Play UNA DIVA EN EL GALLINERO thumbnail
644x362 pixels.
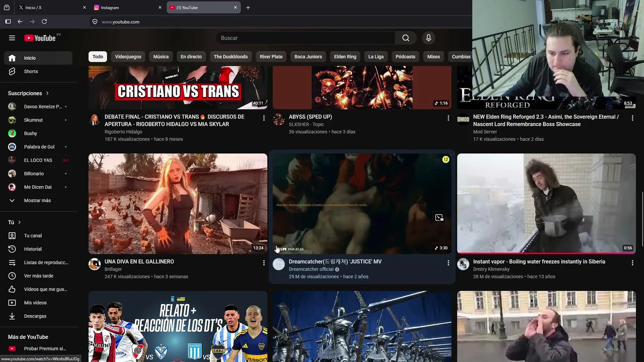coord(178,204)
